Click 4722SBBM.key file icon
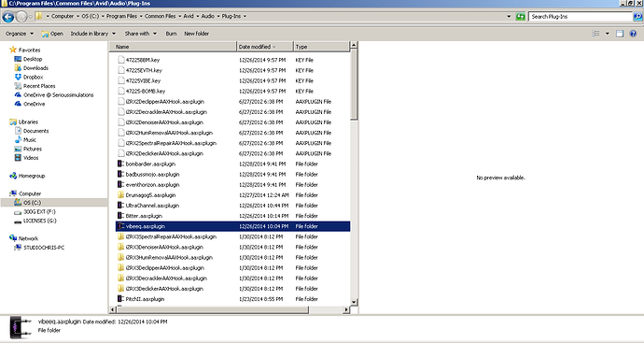 click(120, 60)
